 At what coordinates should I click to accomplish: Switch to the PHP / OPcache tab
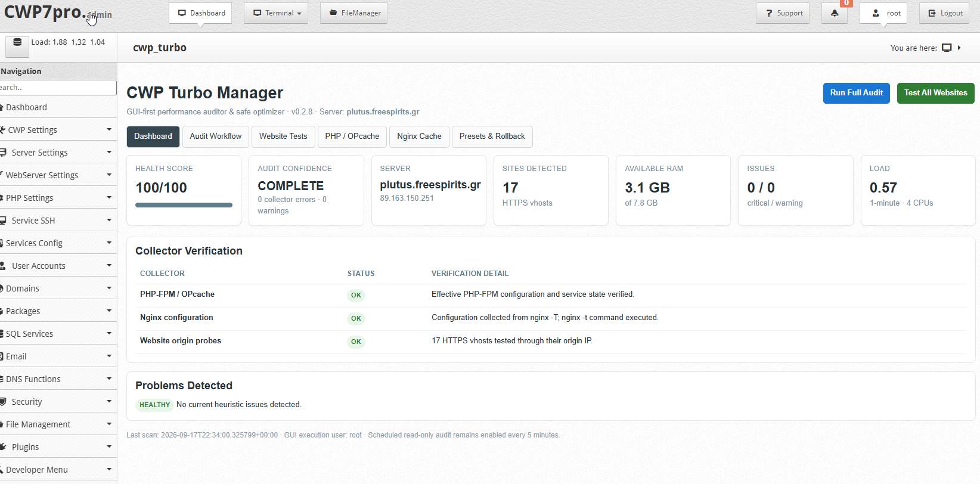click(352, 136)
